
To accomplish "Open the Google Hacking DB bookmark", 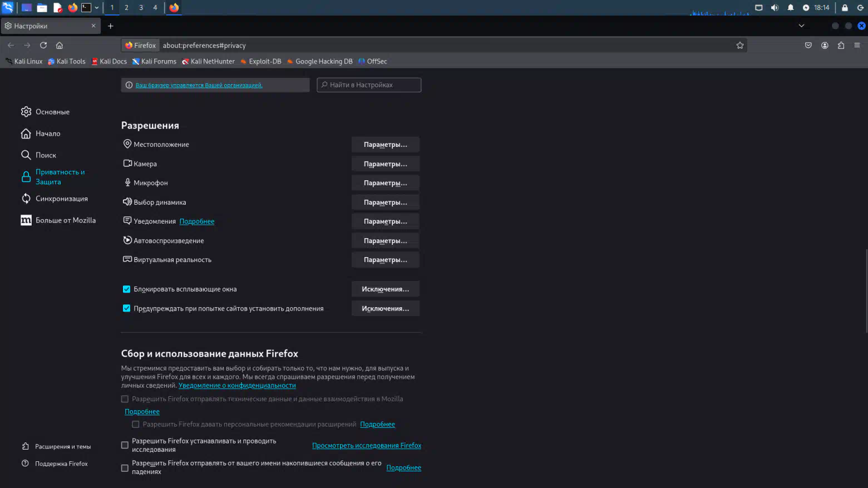I will (320, 61).
